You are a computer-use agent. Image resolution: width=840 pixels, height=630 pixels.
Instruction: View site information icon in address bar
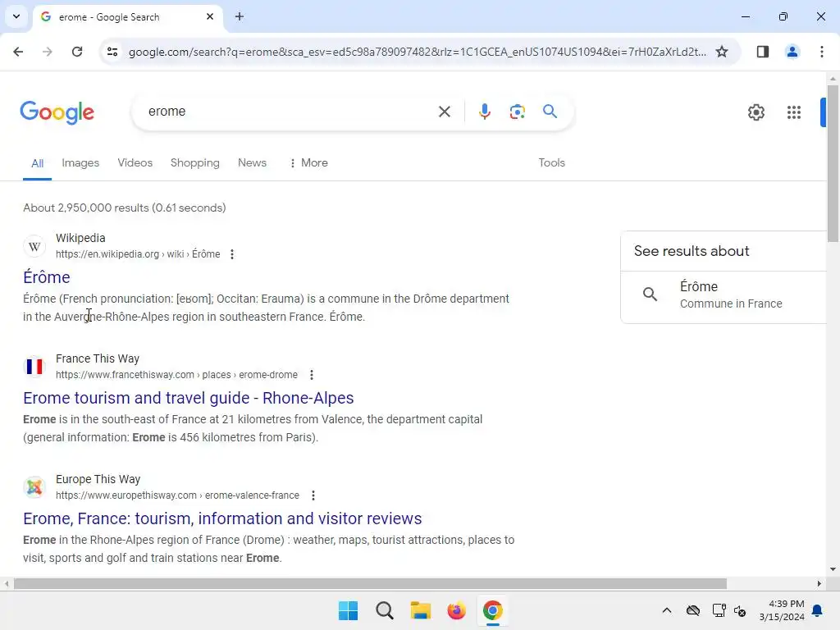(112, 52)
